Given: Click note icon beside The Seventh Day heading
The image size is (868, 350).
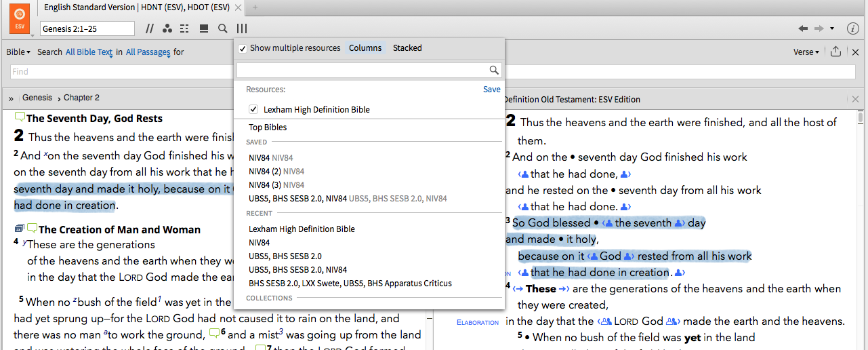Looking at the screenshot, I should click(x=20, y=117).
